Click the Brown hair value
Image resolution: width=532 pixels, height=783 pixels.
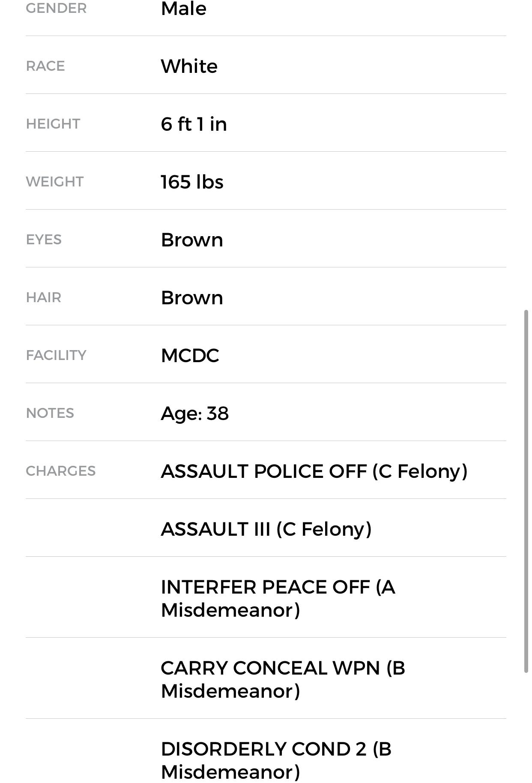[192, 297]
